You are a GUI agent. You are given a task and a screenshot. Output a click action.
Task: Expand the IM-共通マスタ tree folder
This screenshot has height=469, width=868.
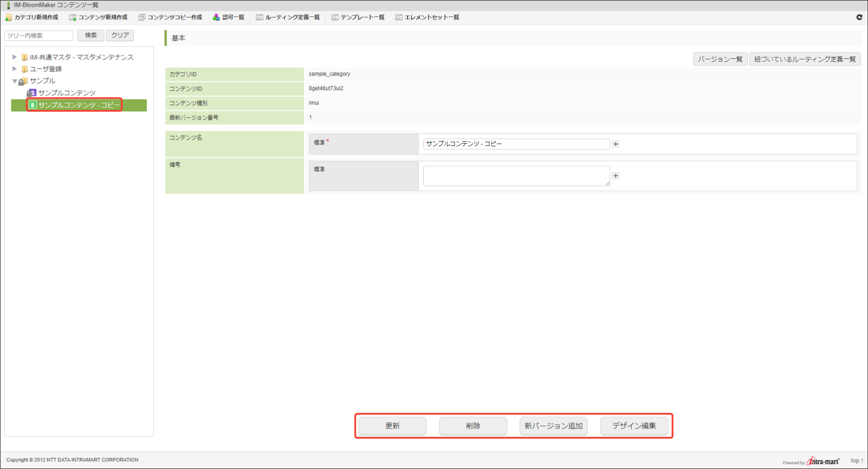(14, 57)
